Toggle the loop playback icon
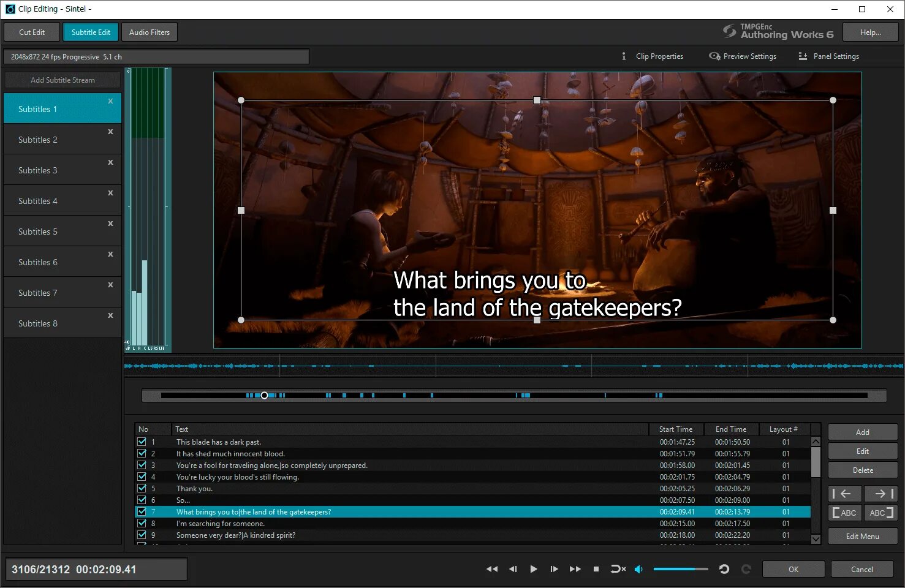 click(618, 569)
